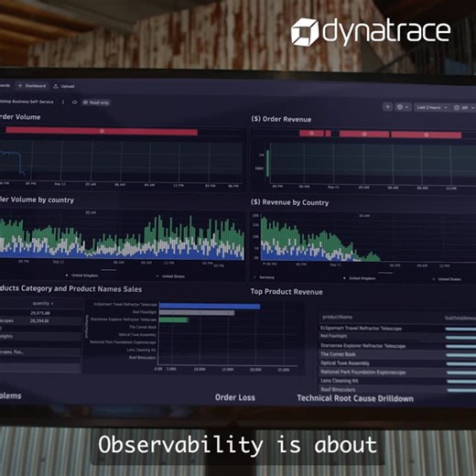Viewport: 476px width, 476px height.
Task: Click the Order Volume tile title
Action: 20,117
